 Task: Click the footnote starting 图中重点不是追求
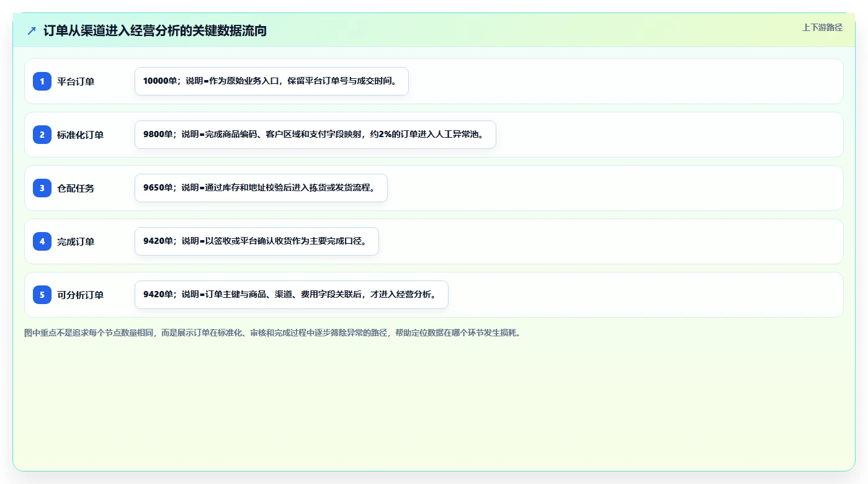272,333
